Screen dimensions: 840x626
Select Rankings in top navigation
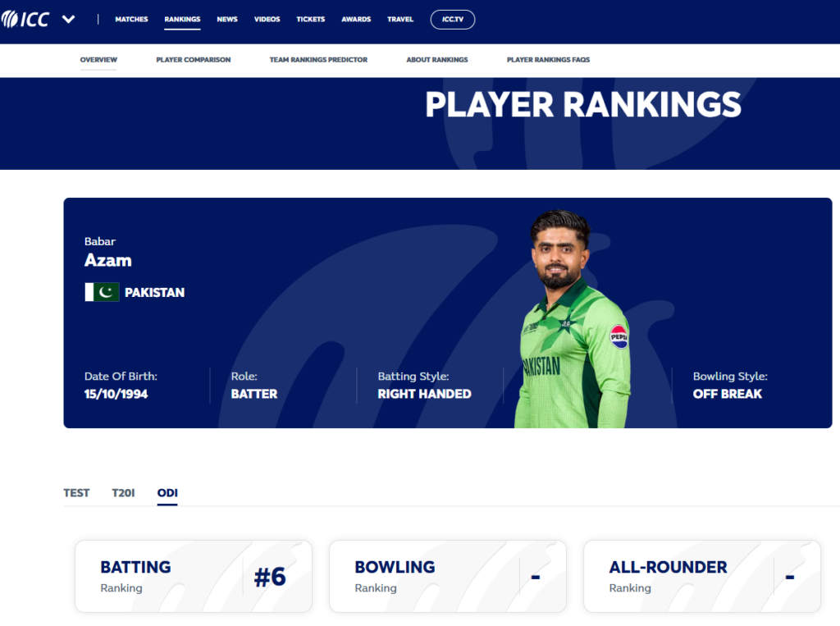point(182,19)
